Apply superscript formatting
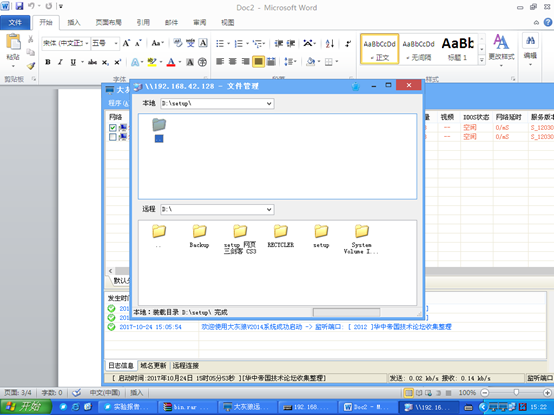This screenshot has width=554, height=415. point(117,62)
